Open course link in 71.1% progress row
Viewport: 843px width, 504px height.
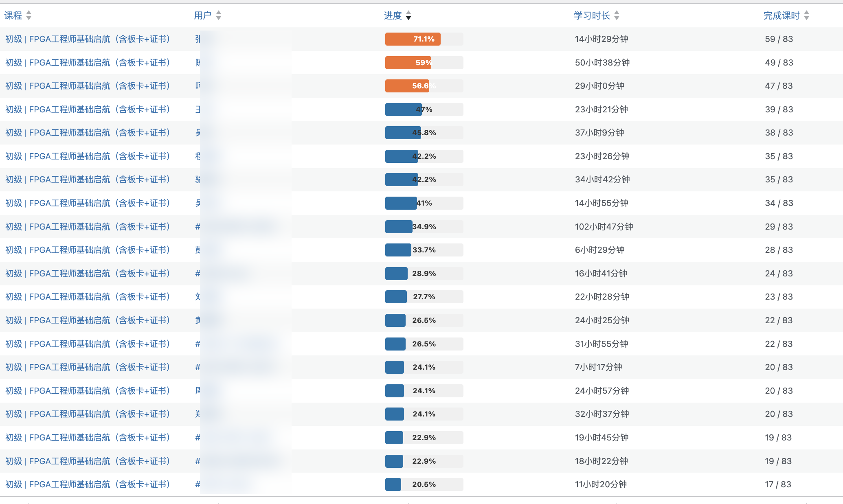(87, 39)
